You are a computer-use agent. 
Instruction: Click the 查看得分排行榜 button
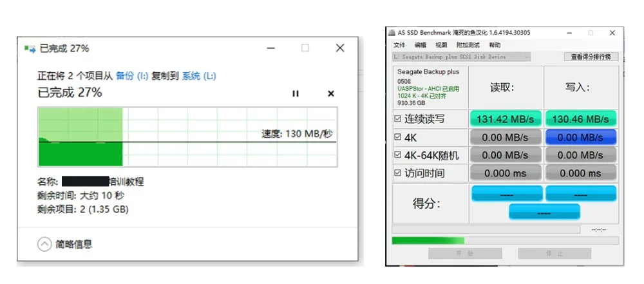click(x=591, y=57)
